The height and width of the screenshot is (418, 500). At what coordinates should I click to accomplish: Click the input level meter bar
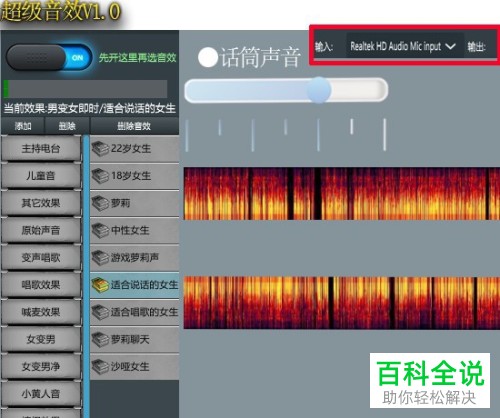(x=85, y=89)
